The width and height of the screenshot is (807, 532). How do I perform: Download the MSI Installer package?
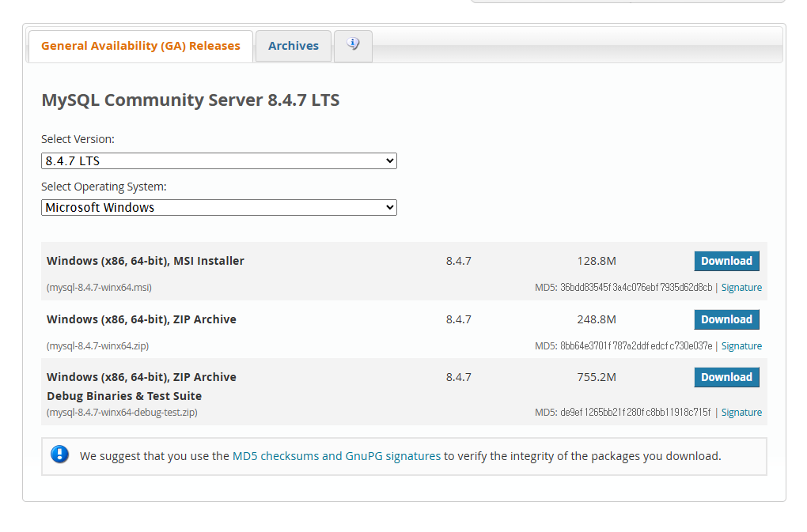(726, 261)
